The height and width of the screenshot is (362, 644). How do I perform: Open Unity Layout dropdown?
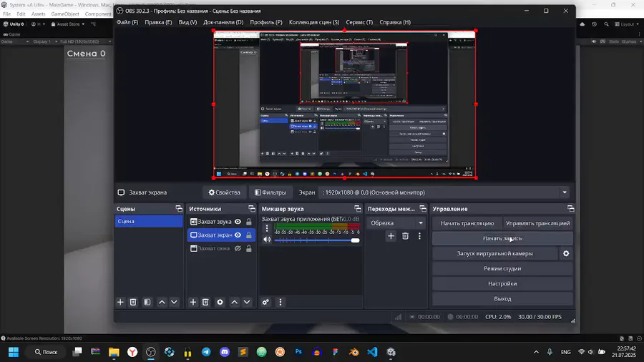click(627, 24)
